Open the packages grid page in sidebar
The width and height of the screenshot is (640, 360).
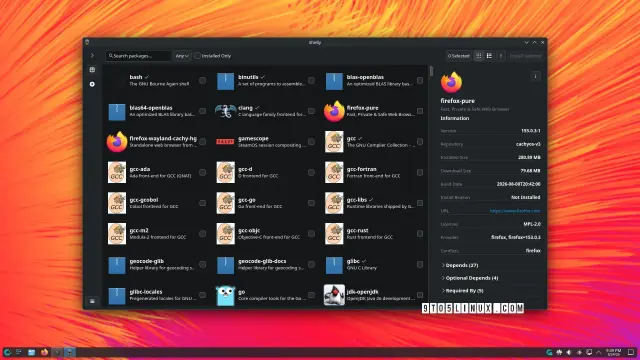click(92, 70)
